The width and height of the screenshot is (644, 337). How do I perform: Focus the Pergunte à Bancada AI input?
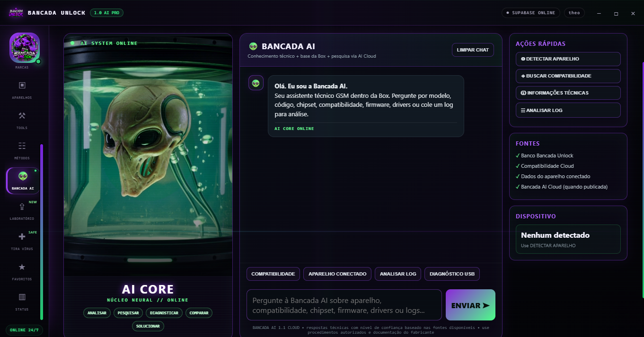[344, 305]
